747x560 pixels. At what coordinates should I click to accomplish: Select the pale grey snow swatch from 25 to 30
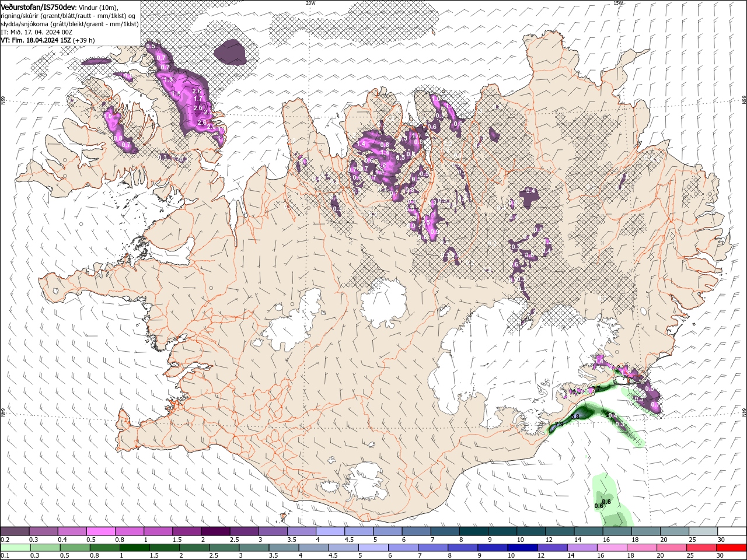704,531
